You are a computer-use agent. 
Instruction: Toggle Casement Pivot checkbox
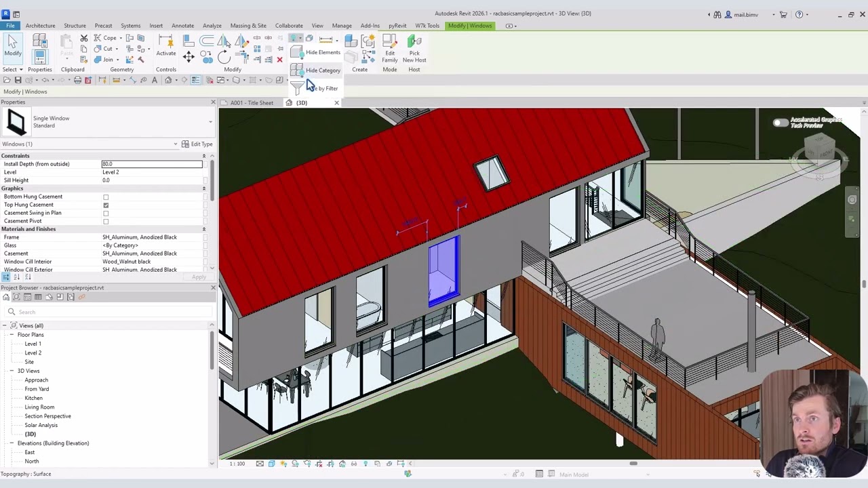[106, 221]
